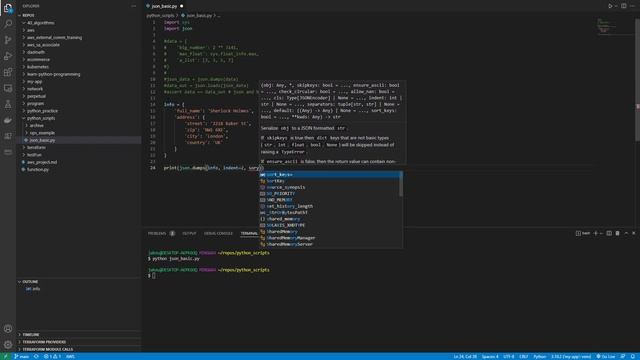The width and height of the screenshot is (640, 360).
Task: Open the Source Control view
Action: pyautogui.click(x=8, y=40)
